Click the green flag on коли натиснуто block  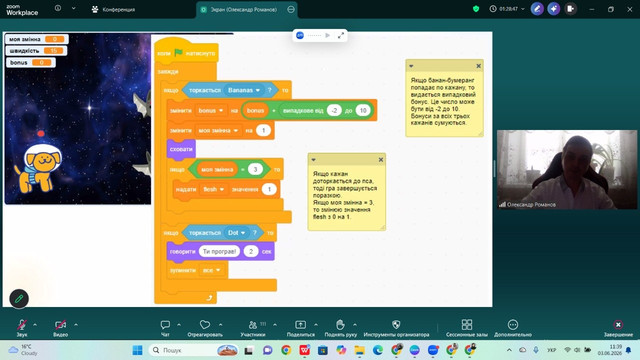click(x=178, y=53)
